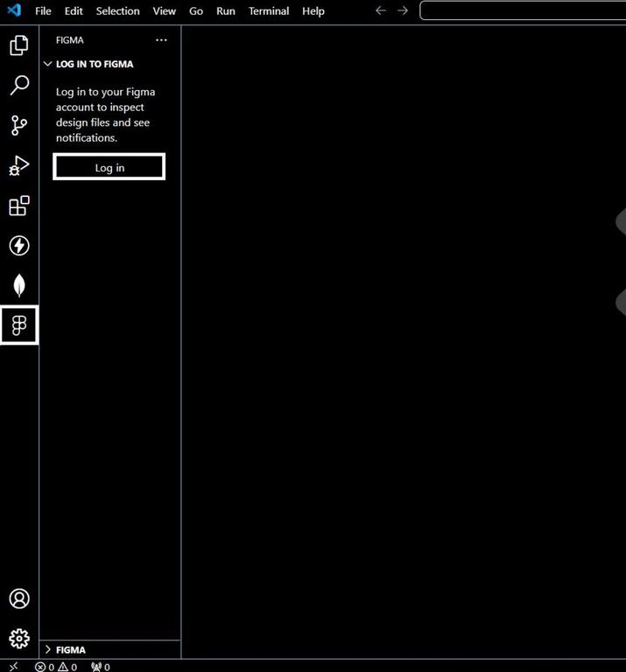This screenshot has width=626, height=672.
Task: Click the Log in button
Action: (109, 167)
